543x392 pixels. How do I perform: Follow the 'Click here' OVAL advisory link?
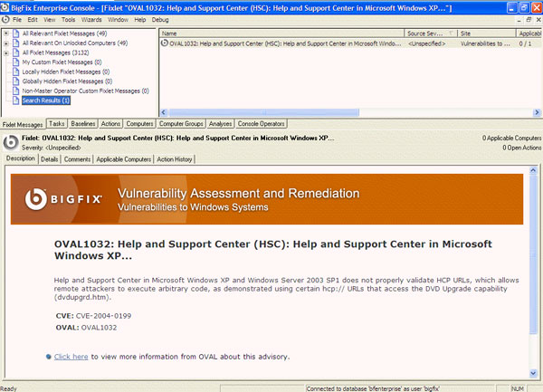(70, 357)
